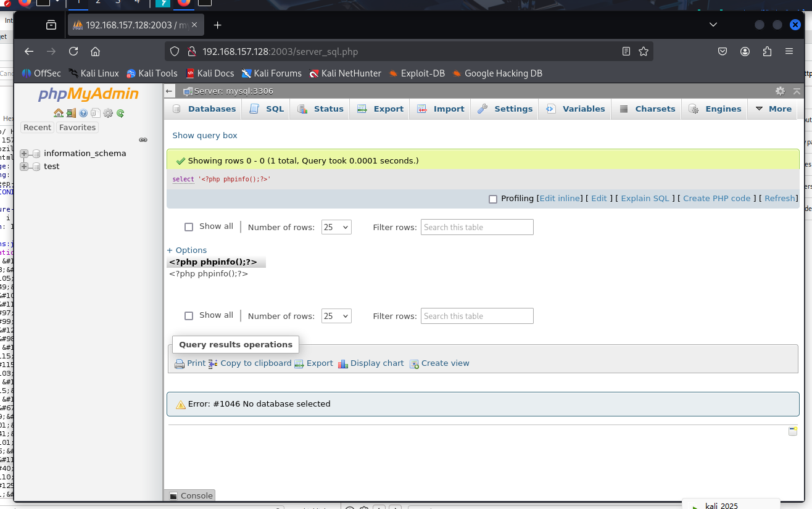Click the information_schema database cylinder icon
The height and width of the screenshot is (509, 812).
click(36, 154)
